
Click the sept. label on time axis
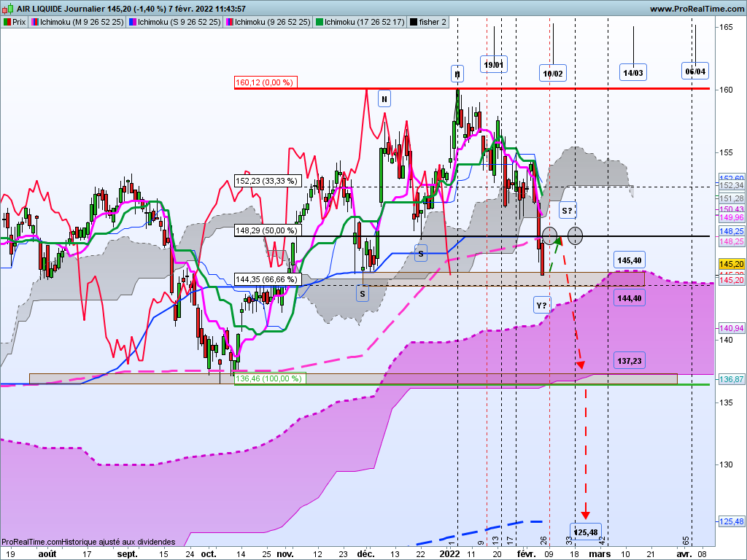(127, 554)
